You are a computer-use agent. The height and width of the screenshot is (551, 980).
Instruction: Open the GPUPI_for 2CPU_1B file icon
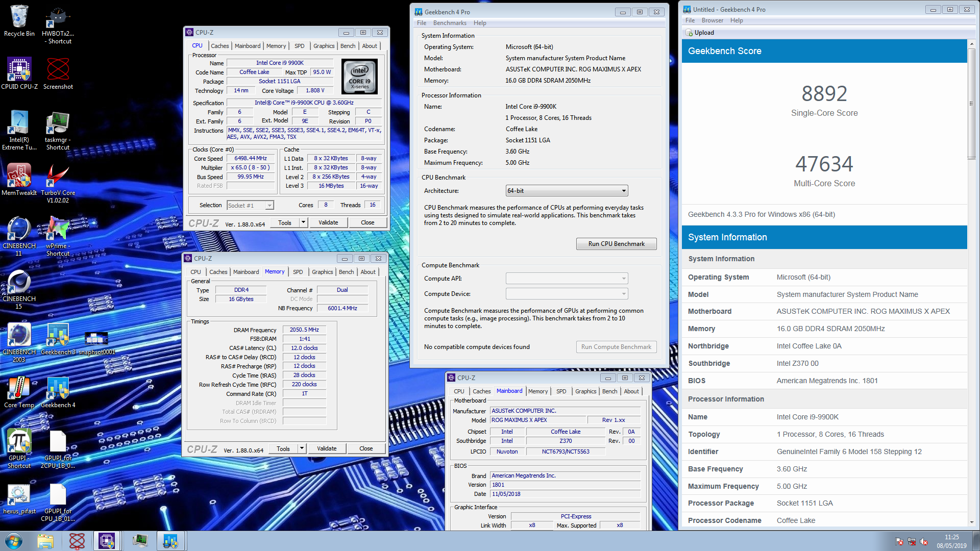tap(58, 449)
